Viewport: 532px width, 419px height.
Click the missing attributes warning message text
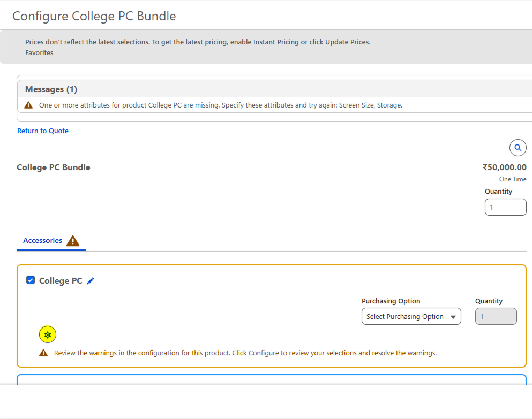click(220, 105)
